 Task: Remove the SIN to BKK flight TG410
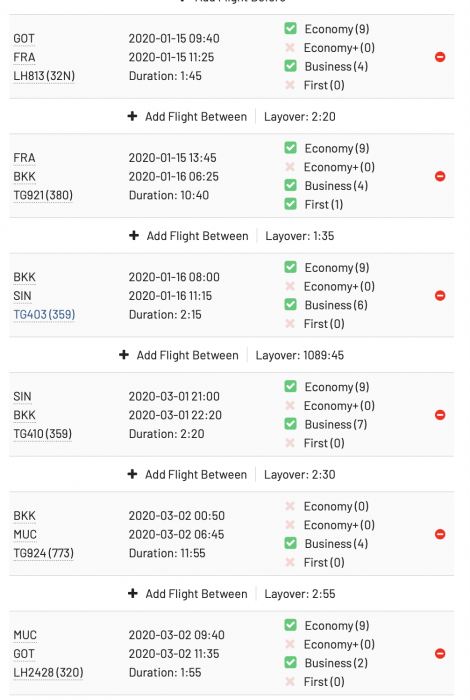(x=440, y=415)
